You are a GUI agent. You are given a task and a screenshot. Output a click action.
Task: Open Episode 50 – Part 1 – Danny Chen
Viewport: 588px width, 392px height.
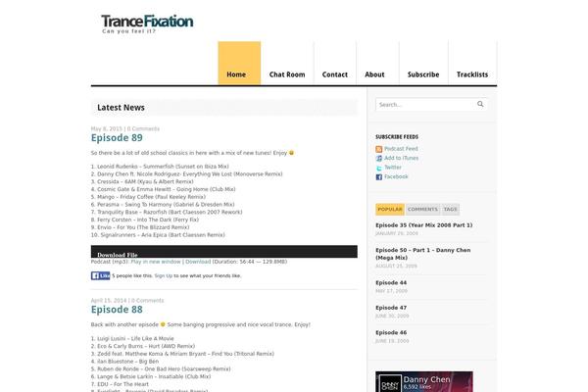coord(423,254)
